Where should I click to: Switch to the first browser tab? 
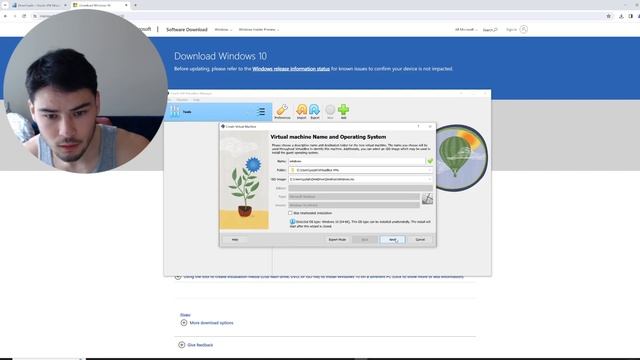pos(39,5)
